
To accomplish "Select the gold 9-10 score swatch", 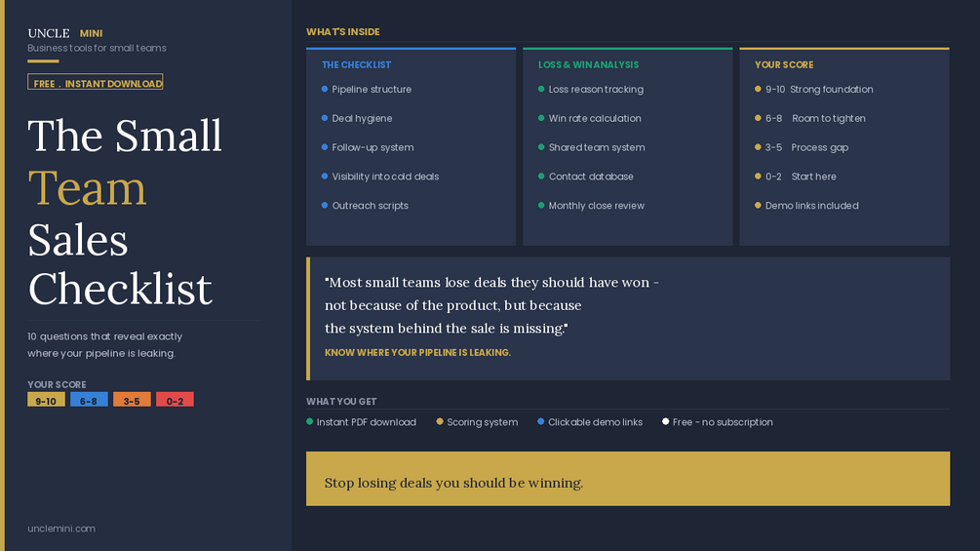I will [x=46, y=400].
